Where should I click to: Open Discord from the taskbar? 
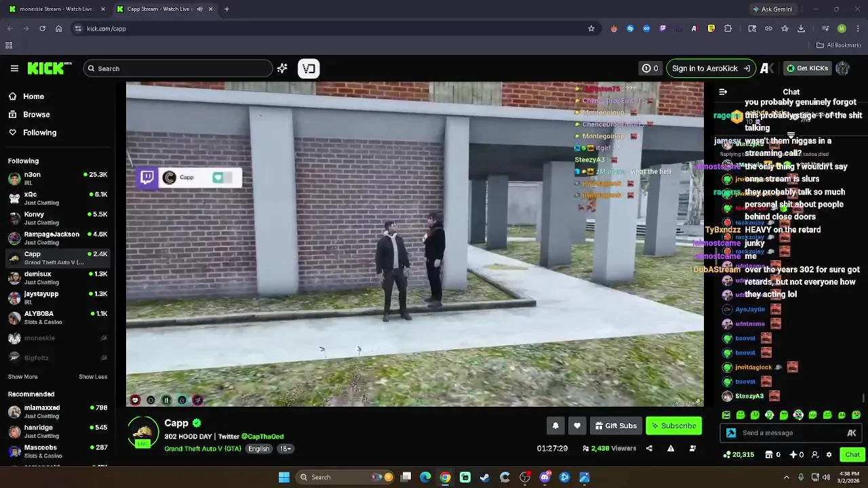[x=545, y=477]
